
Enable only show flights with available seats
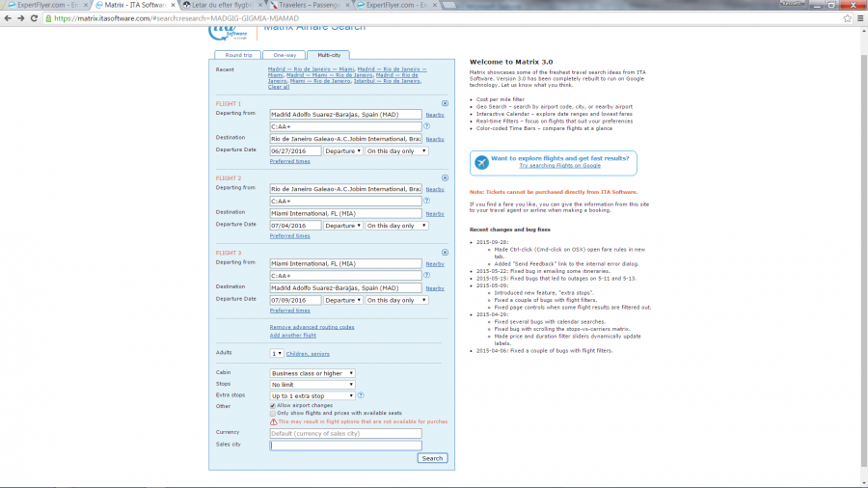(x=273, y=414)
